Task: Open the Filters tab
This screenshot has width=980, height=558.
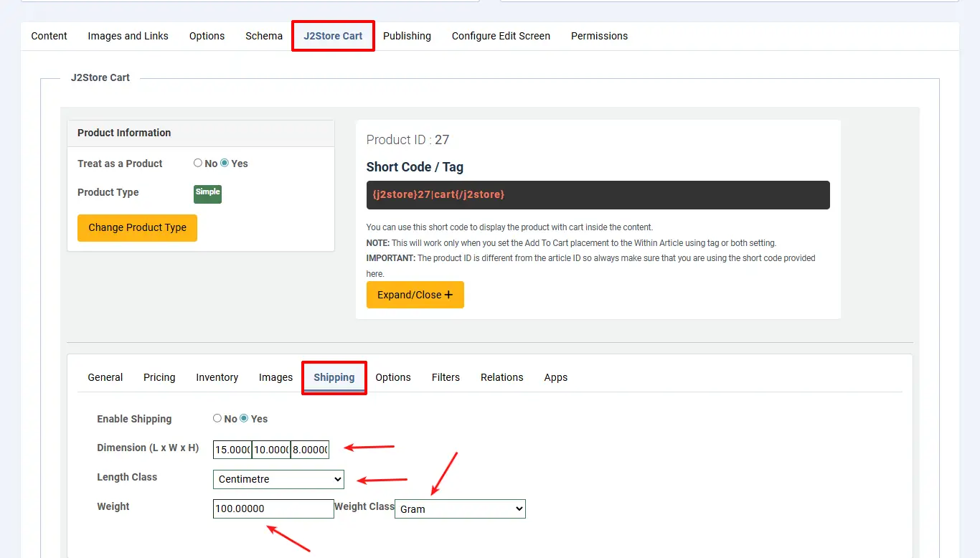Action: [446, 377]
